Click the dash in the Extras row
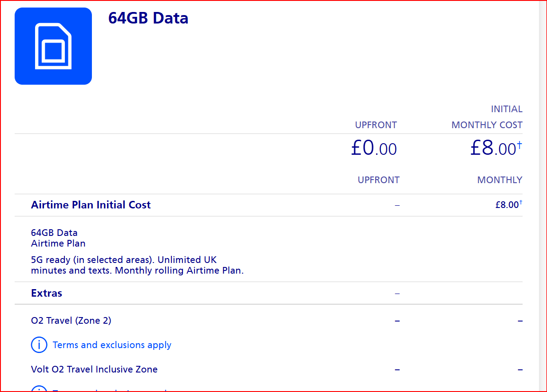 (397, 293)
